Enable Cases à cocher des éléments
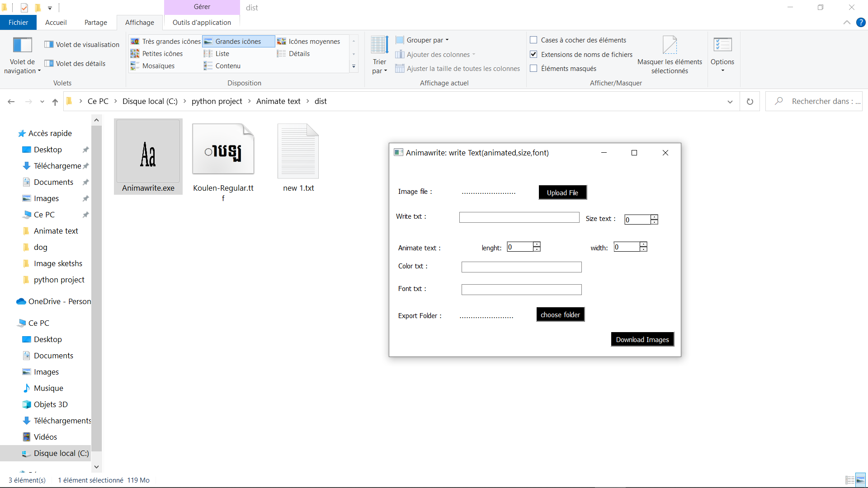 [533, 40]
